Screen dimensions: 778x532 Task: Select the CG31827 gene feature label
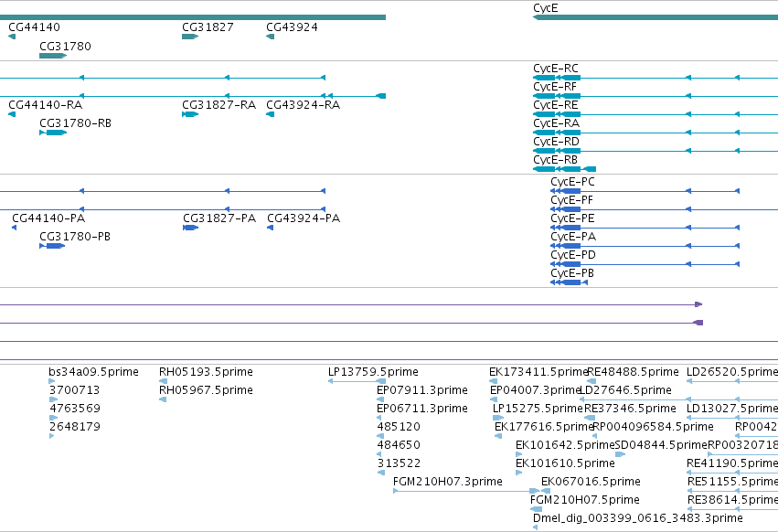coord(208,27)
